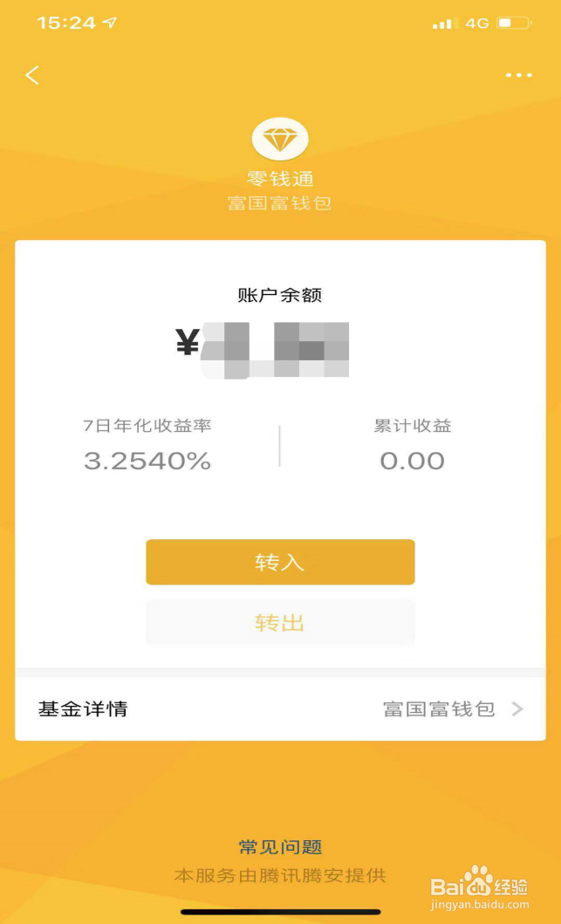Tap the 零钱通 title text

click(280, 178)
